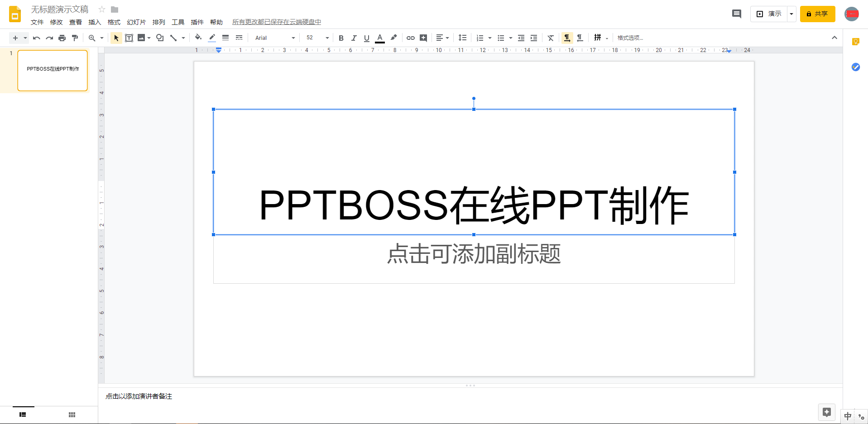Apply a bulleted list
Screen dimensions: 868x424
click(x=501, y=38)
